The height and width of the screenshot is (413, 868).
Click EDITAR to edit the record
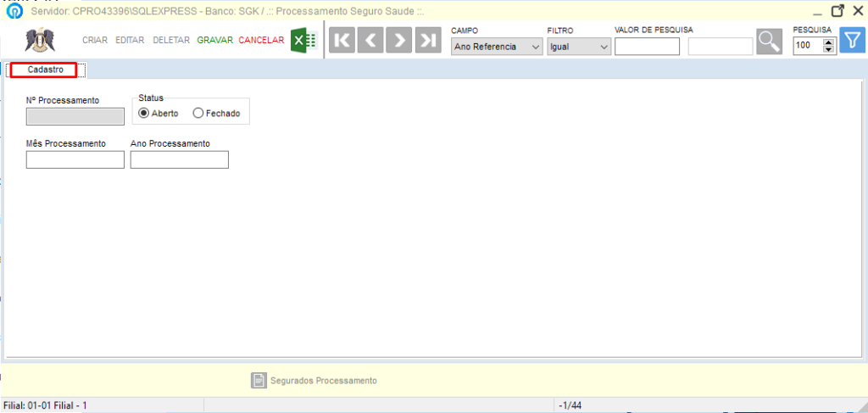[130, 40]
